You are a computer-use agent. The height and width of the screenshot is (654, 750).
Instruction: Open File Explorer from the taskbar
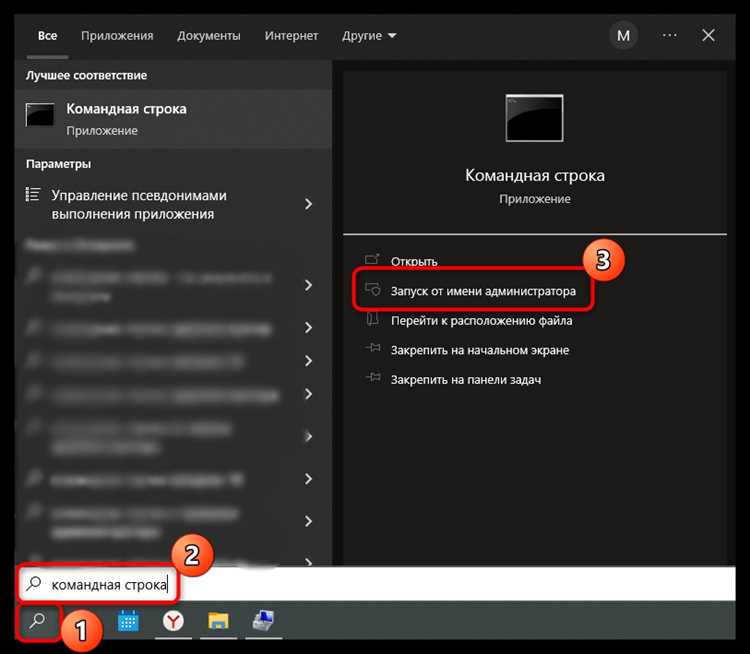218,621
